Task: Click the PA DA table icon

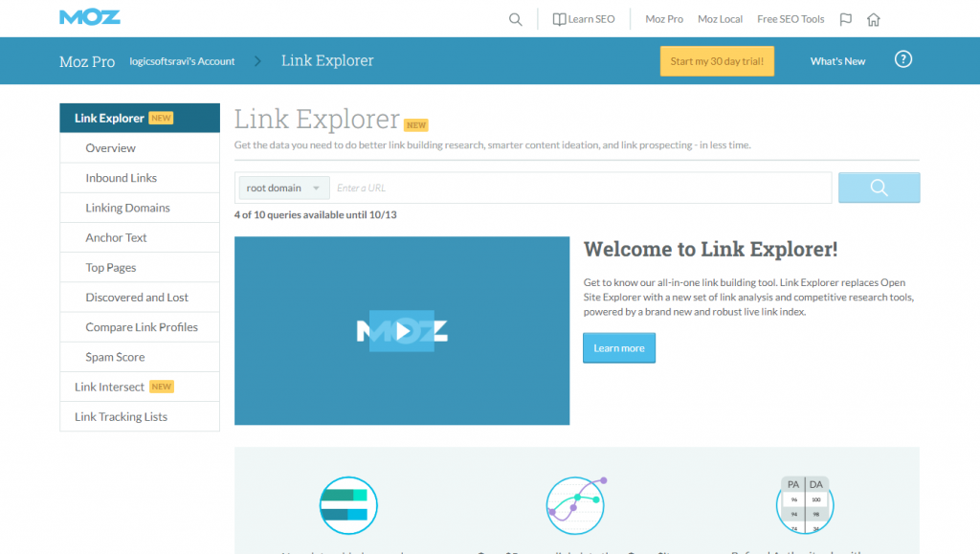Action: tap(804, 505)
